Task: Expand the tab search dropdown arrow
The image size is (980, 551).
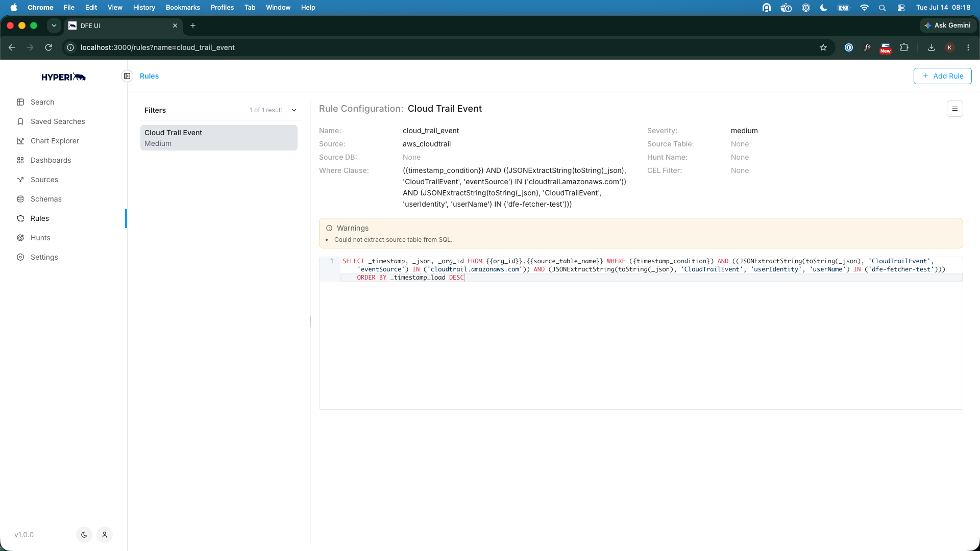Action: [54, 26]
